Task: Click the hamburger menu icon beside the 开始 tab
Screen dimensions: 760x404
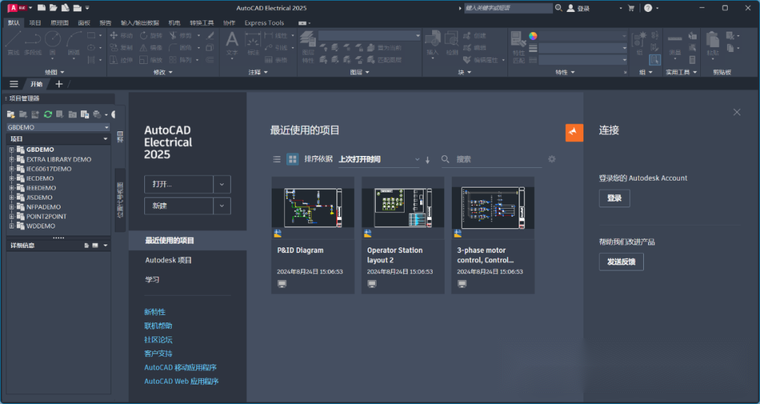Action: click(14, 84)
